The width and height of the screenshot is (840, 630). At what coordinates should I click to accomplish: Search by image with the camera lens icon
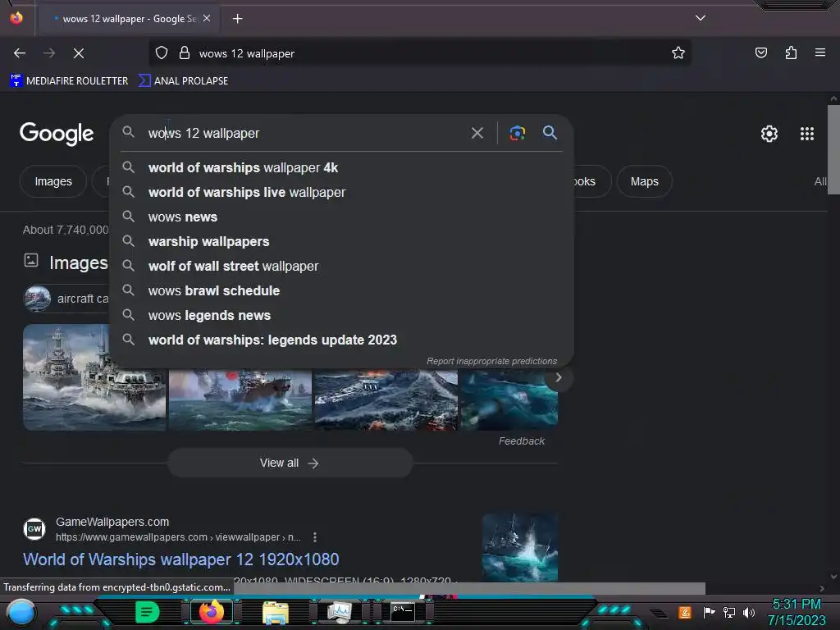pyautogui.click(x=517, y=133)
